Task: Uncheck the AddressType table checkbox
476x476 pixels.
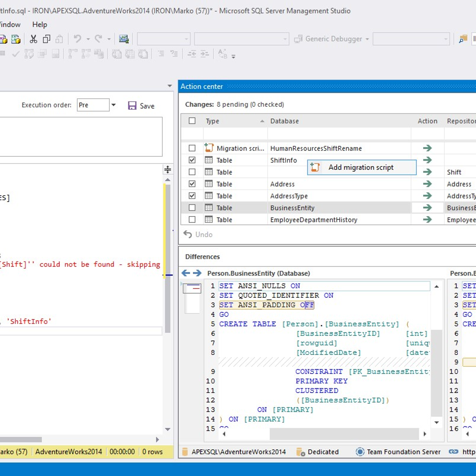Action: click(x=192, y=196)
